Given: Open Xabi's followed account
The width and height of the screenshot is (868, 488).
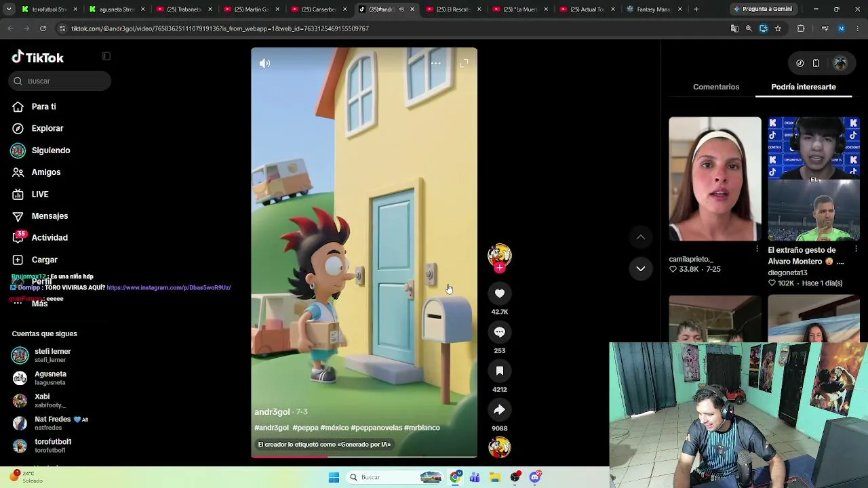Looking at the screenshot, I should 39,401.
